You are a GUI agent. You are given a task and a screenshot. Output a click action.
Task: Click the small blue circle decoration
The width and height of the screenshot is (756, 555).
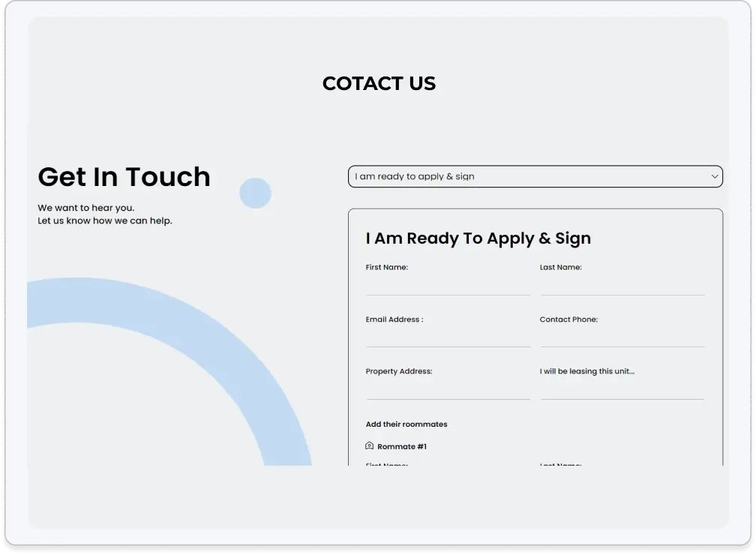pyautogui.click(x=255, y=193)
